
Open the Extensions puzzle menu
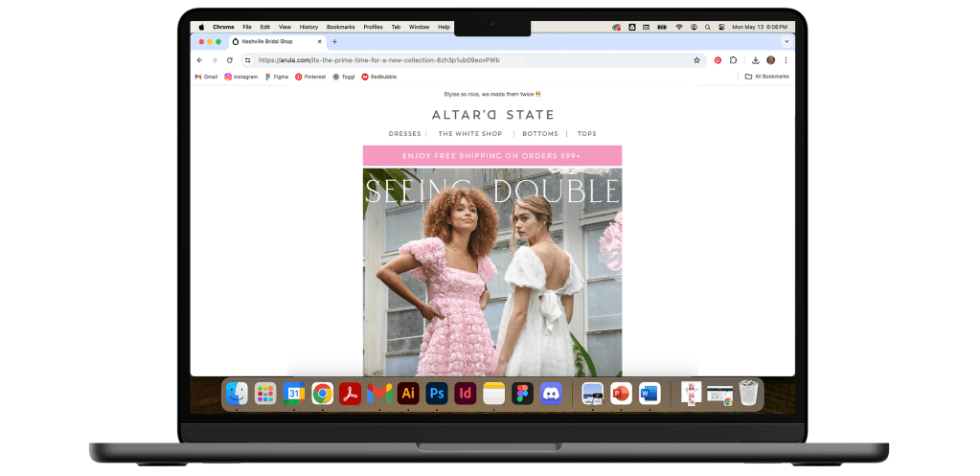733,60
